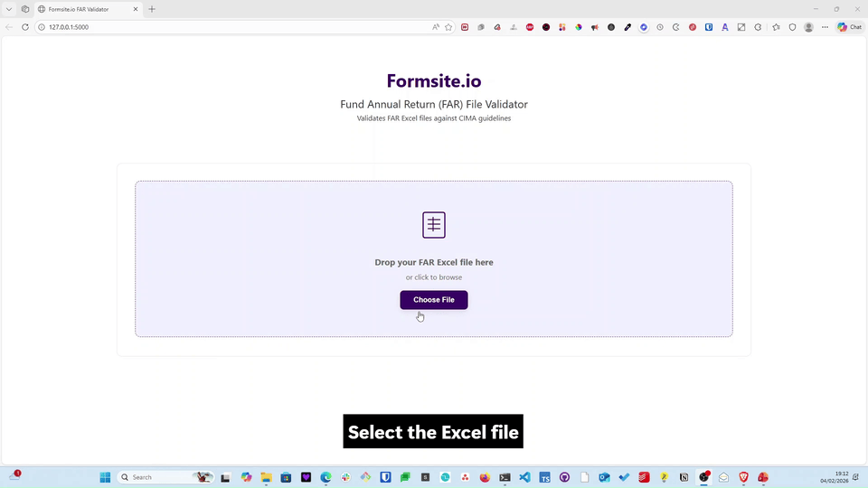The width and height of the screenshot is (868, 488).
Task: Open the Bitwarden extension in browser toolbar
Action: pos(709,27)
